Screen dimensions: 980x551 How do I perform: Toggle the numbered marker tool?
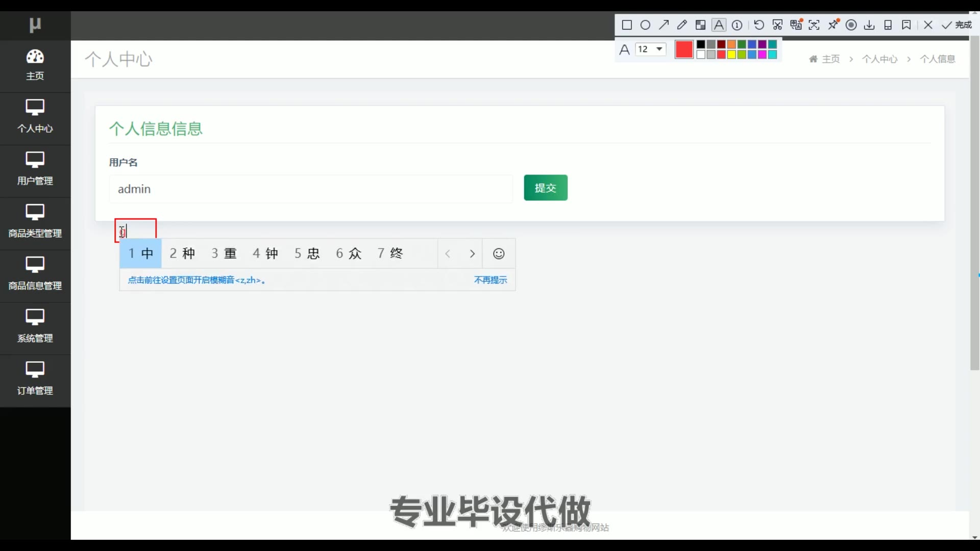tap(737, 25)
